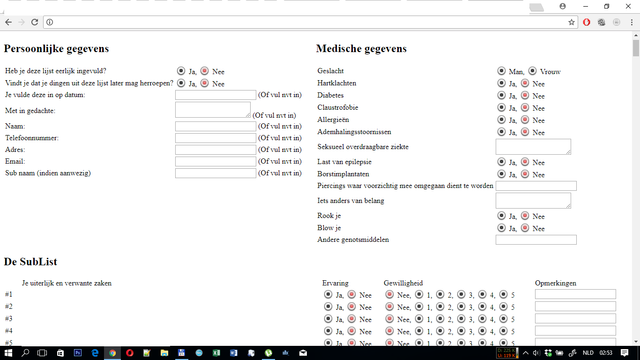
Task: Reload the page with the refresh icon
Action: point(35,22)
